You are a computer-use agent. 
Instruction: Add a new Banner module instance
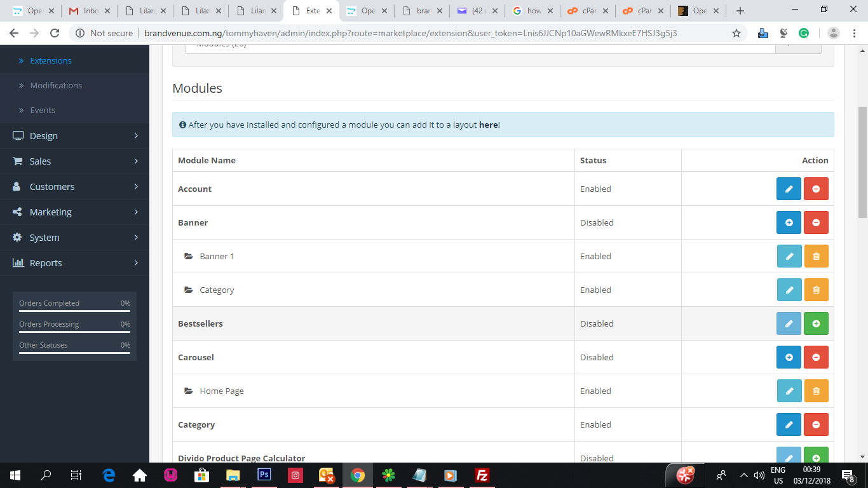point(789,222)
